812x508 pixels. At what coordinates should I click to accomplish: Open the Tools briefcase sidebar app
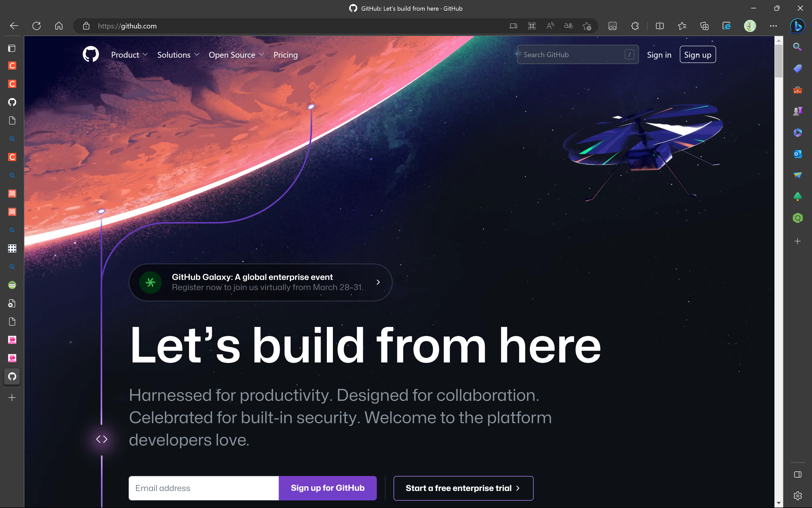pos(798,90)
